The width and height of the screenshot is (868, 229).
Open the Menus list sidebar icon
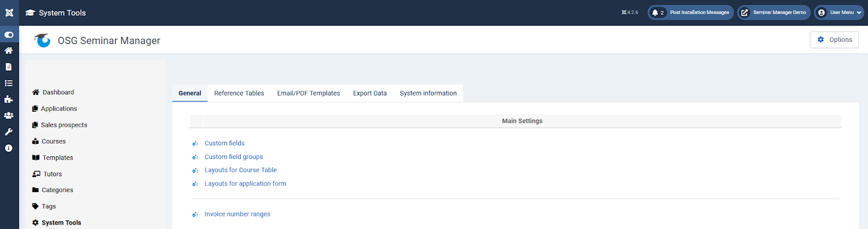point(9,83)
